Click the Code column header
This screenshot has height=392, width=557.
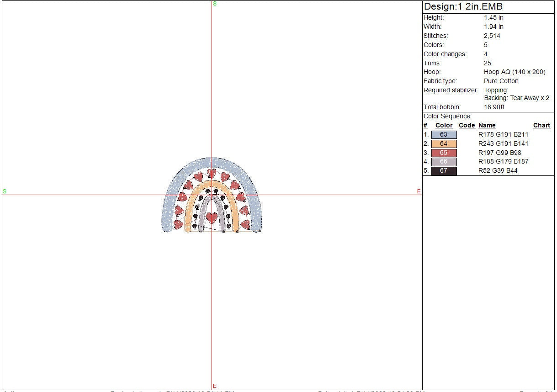[467, 125]
